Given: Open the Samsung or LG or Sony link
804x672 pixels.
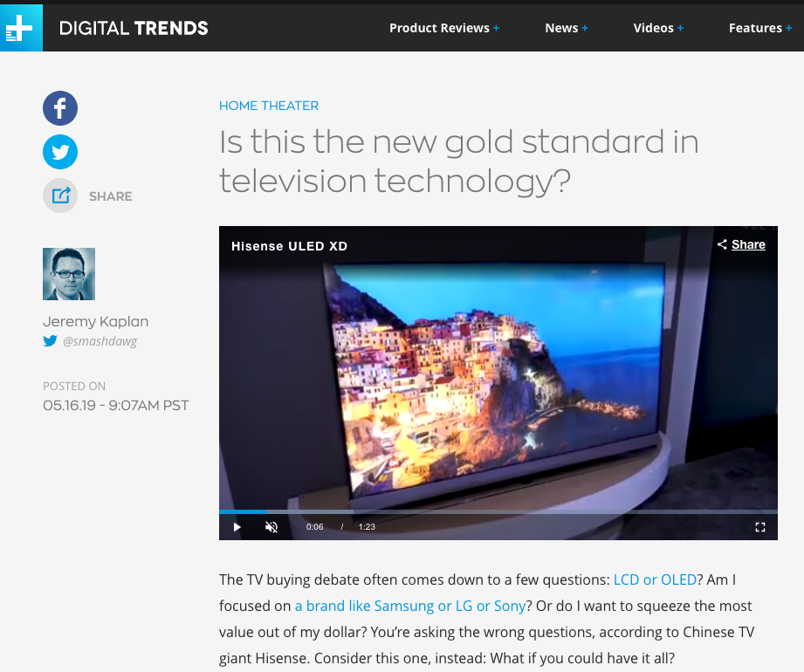Looking at the screenshot, I should coord(409,606).
